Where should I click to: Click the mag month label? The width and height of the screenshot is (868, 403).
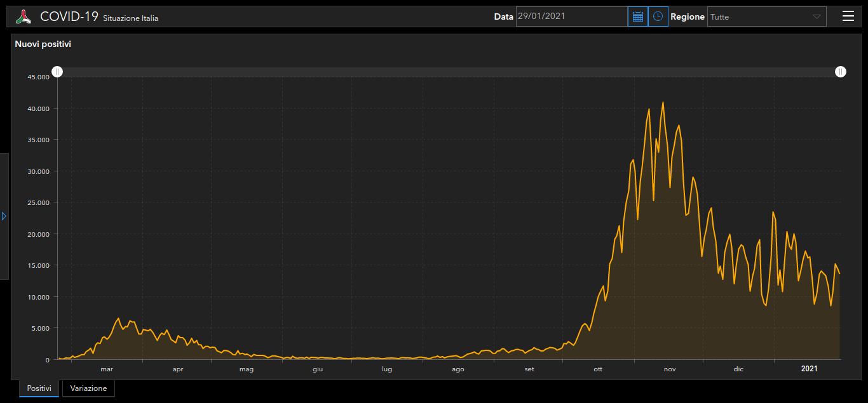coord(247,369)
